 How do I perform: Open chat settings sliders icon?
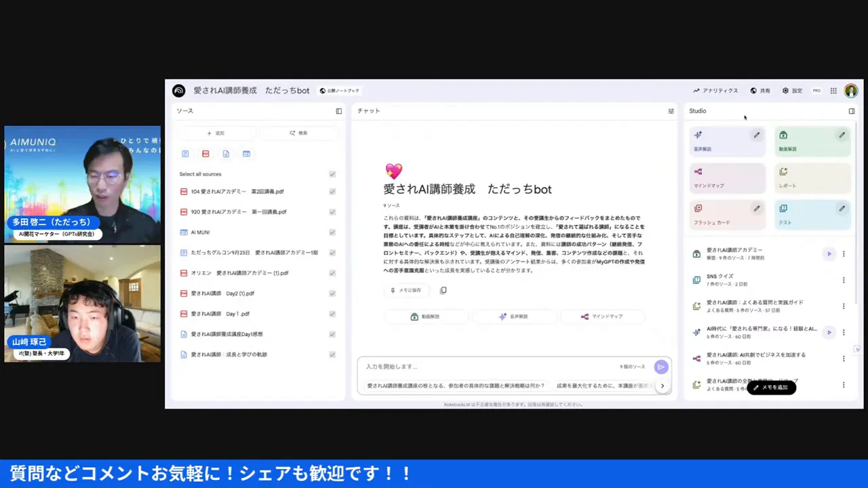click(x=671, y=111)
